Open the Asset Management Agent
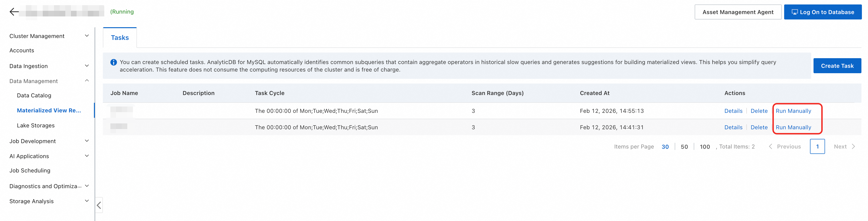The width and height of the screenshot is (868, 221). (x=738, y=12)
